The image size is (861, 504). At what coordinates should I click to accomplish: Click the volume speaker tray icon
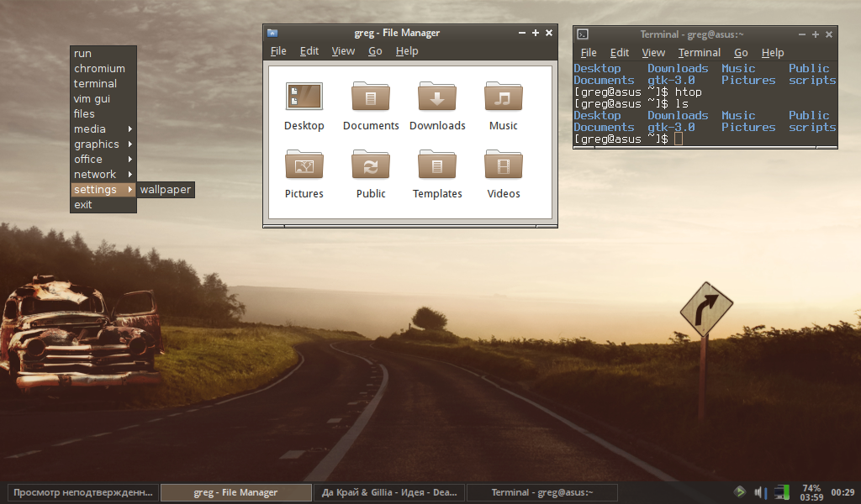760,492
